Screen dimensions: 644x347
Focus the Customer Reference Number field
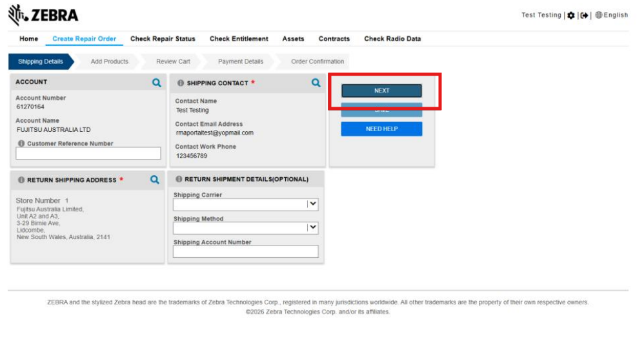pyautogui.click(x=88, y=153)
